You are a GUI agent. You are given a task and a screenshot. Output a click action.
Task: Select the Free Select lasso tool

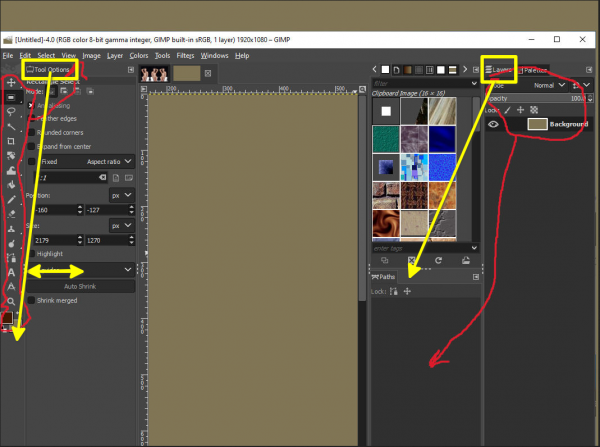[x=11, y=112]
